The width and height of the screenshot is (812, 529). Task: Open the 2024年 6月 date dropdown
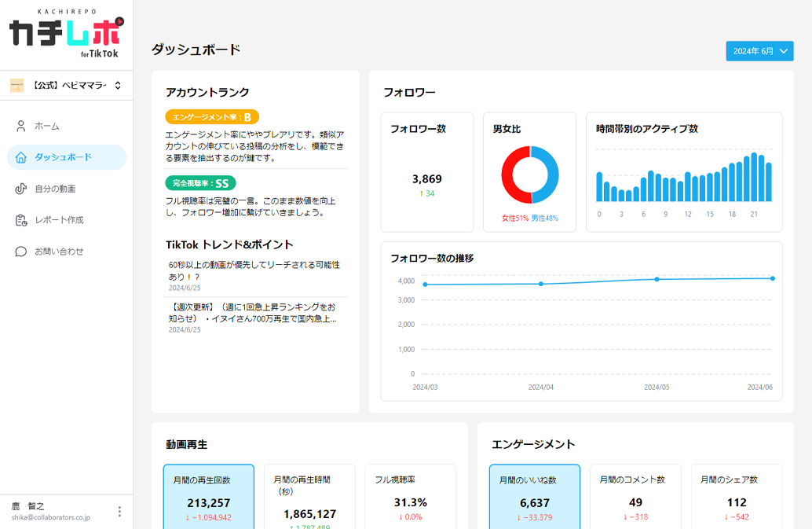tap(759, 51)
